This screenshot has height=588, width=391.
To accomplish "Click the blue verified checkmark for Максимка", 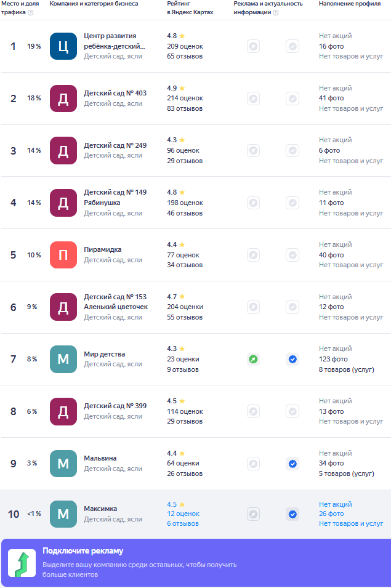I will 292,514.
